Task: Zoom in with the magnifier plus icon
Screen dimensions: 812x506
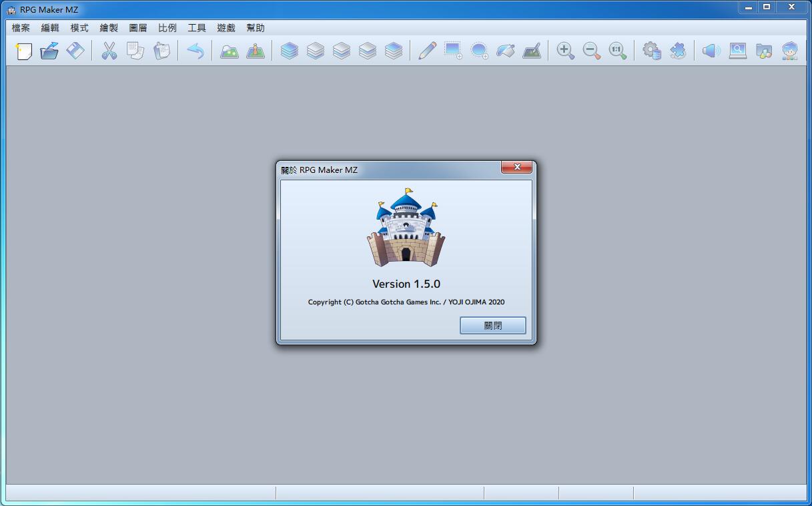Action: 566,51
